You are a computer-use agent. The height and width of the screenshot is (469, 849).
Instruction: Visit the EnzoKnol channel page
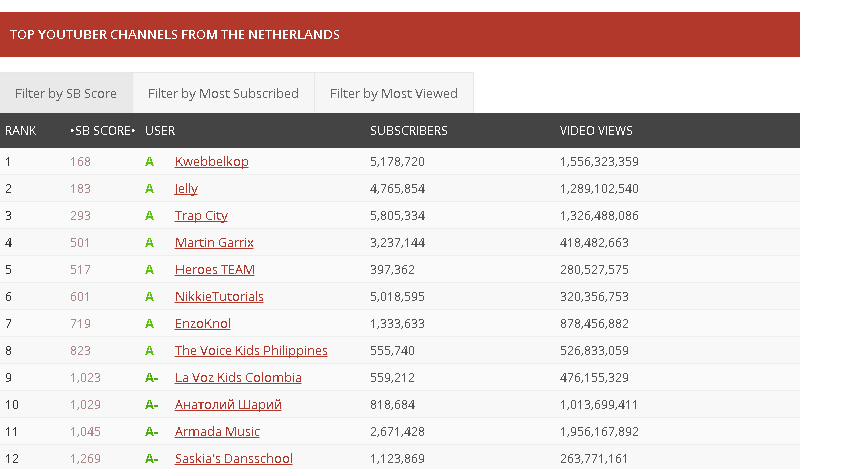click(x=203, y=324)
